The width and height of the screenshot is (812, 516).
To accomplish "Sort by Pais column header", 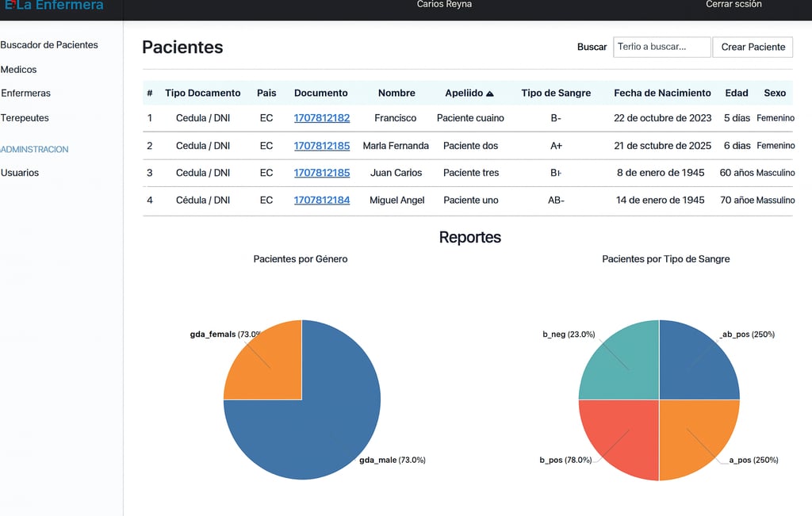I will click(266, 94).
